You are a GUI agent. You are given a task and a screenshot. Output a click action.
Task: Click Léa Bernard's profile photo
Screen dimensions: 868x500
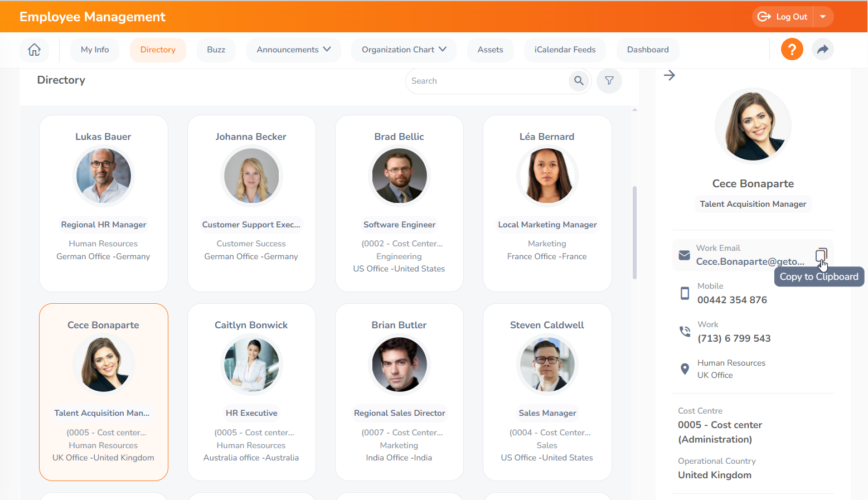(547, 176)
